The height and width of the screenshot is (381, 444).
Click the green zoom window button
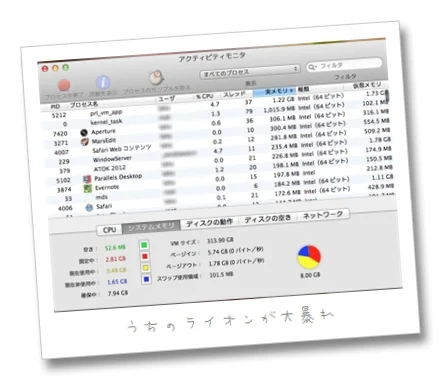pyautogui.click(x=66, y=68)
